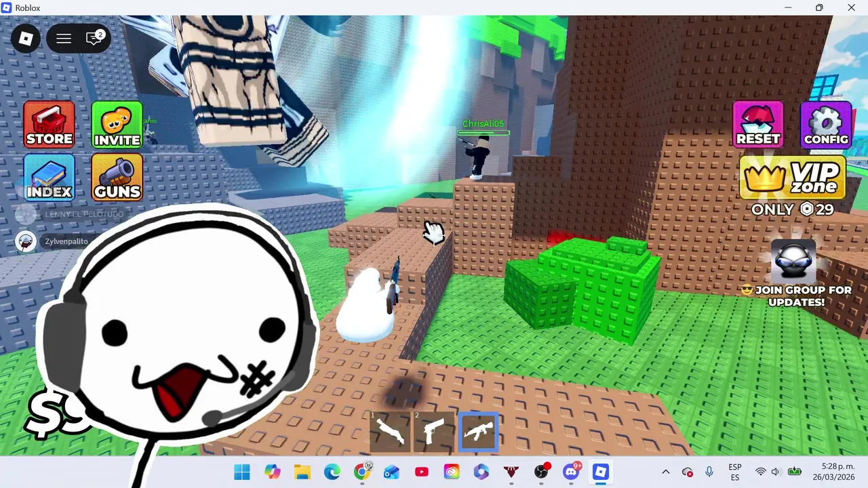Click the ChrisAli05 name tag
The height and width of the screenshot is (488, 868).
484,124
